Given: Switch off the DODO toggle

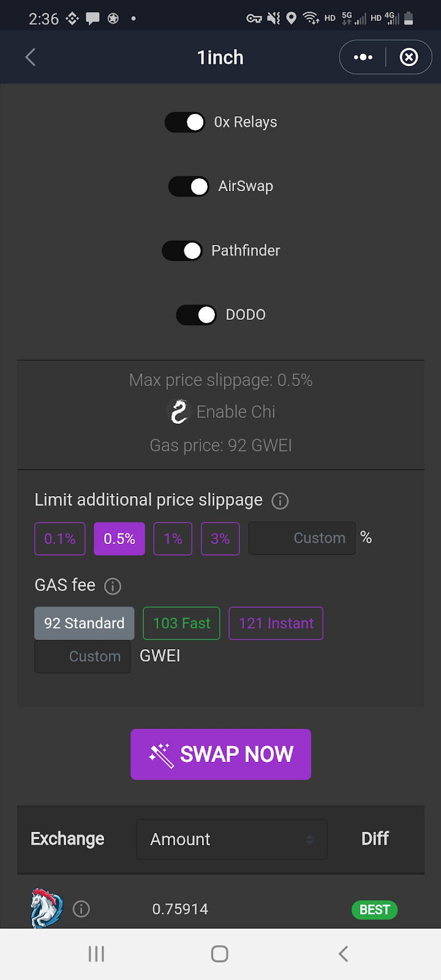Looking at the screenshot, I should (x=196, y=315).
